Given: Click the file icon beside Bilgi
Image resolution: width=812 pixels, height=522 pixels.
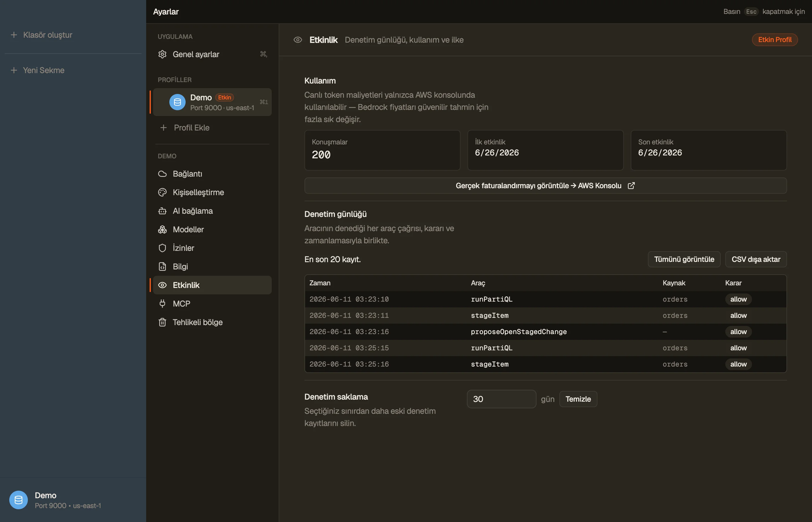Looking at the screenshot, I should [162, 267].
